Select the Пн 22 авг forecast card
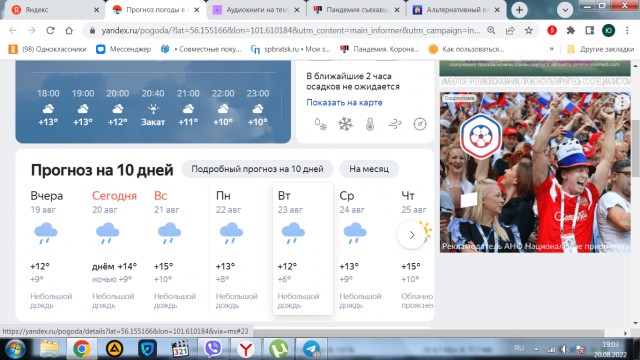The image size is (640, 360). (x=241, y=249)
